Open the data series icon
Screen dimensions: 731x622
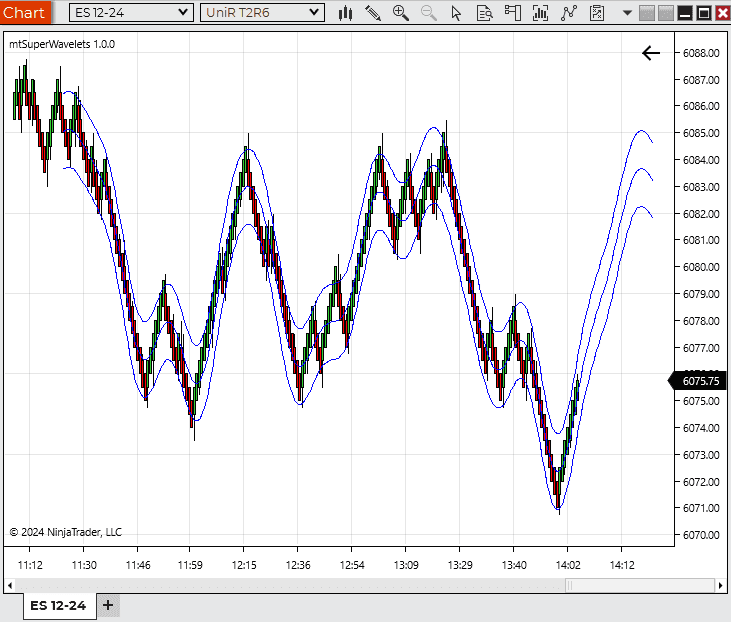[513, 13]
